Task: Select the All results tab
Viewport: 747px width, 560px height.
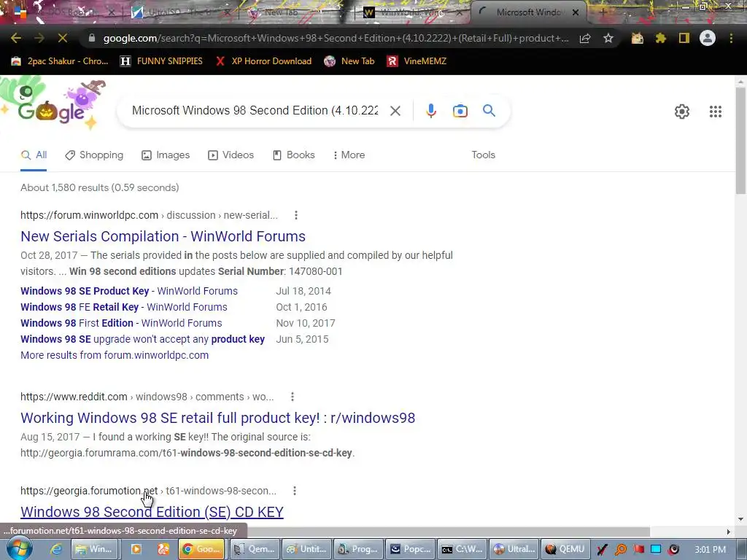Action: [x=34, y=155]
